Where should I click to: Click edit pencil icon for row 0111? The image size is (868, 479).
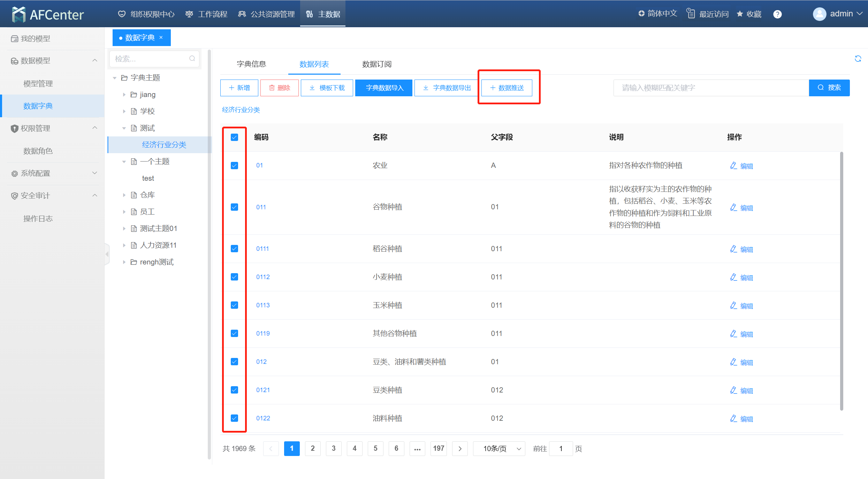point(733,249)
